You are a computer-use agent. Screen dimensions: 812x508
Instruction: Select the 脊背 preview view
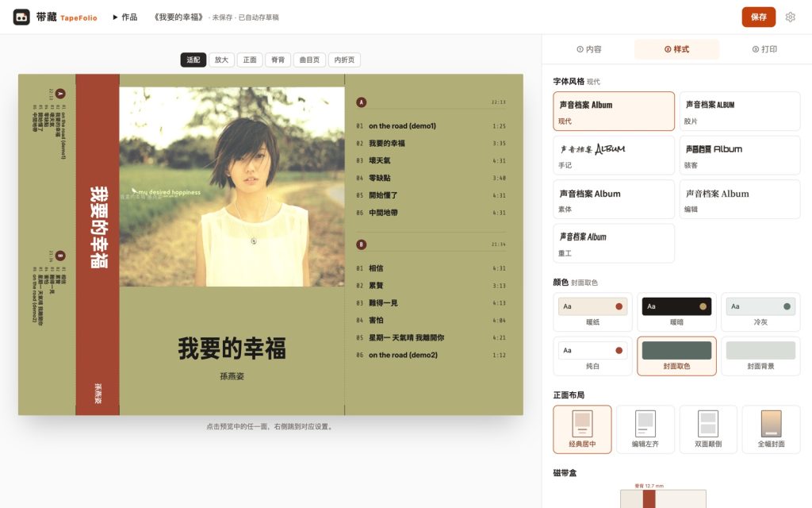(x=278, y=60)
